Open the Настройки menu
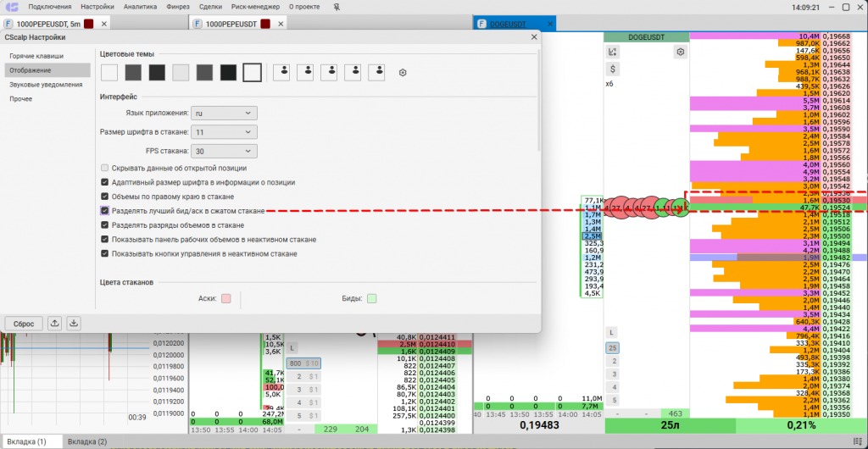 tap(97, 7)
